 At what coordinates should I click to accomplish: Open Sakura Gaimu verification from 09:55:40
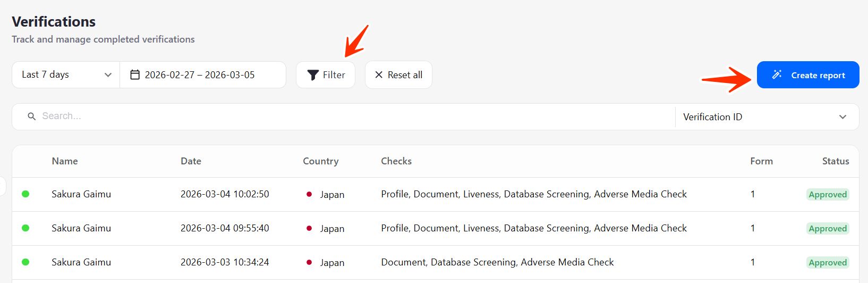pyautogui.click(x=81, y=228)
